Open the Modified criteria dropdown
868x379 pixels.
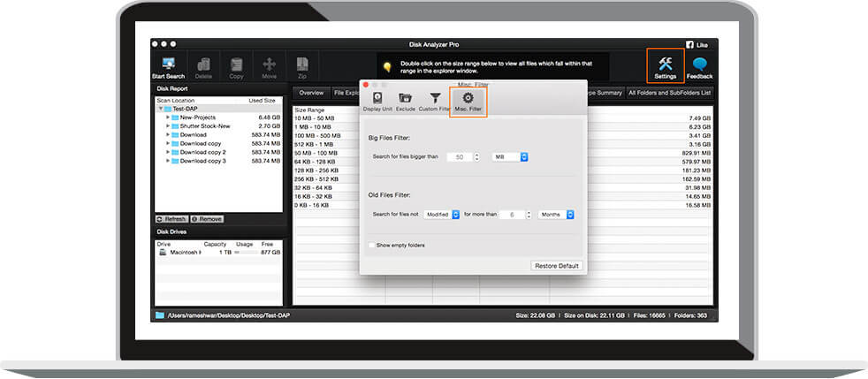tap(442, 214)
